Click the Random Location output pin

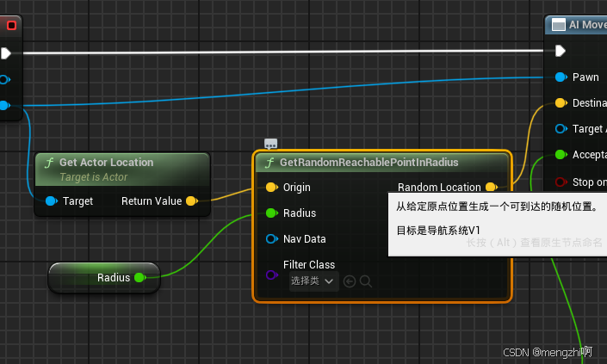coord(492,188)
